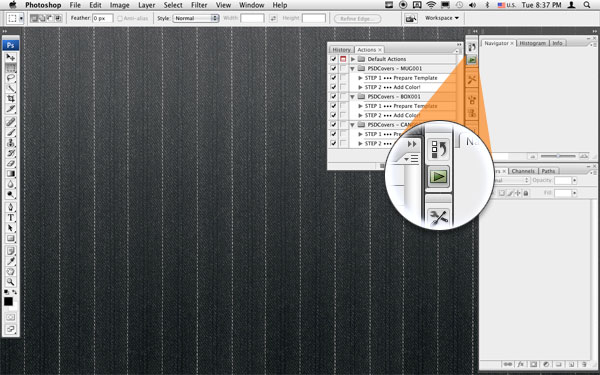Select the Pen tool
Screen dimensions: 600x375
coord(11,207)
